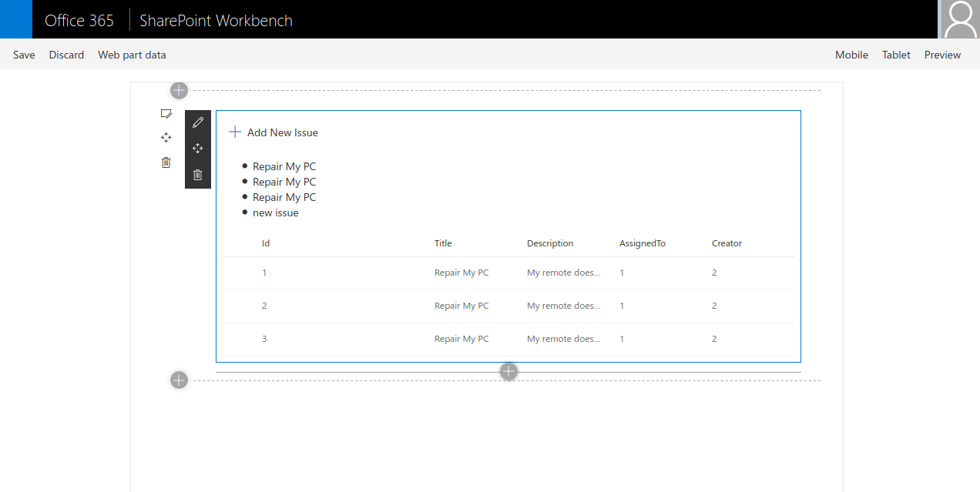
Task: Delete the web part using dark toolbar trash icon
Action: click(x=198, y=175)
